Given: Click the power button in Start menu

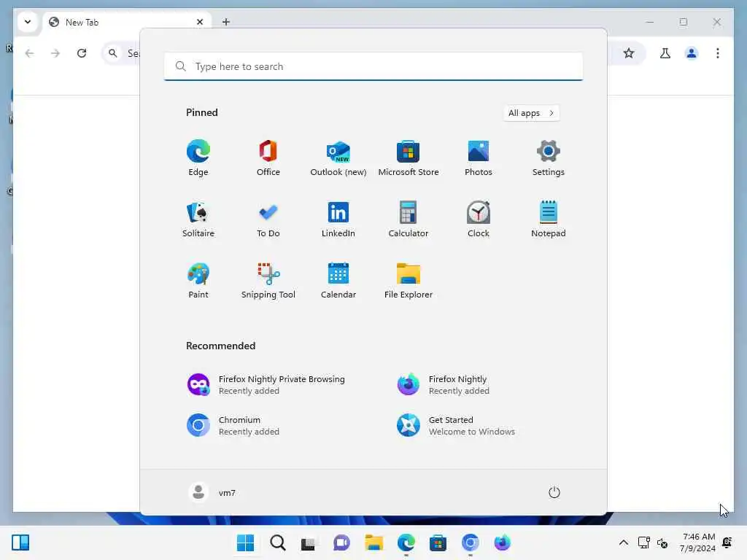Looking at the screenshot, I should click(554, 492).
